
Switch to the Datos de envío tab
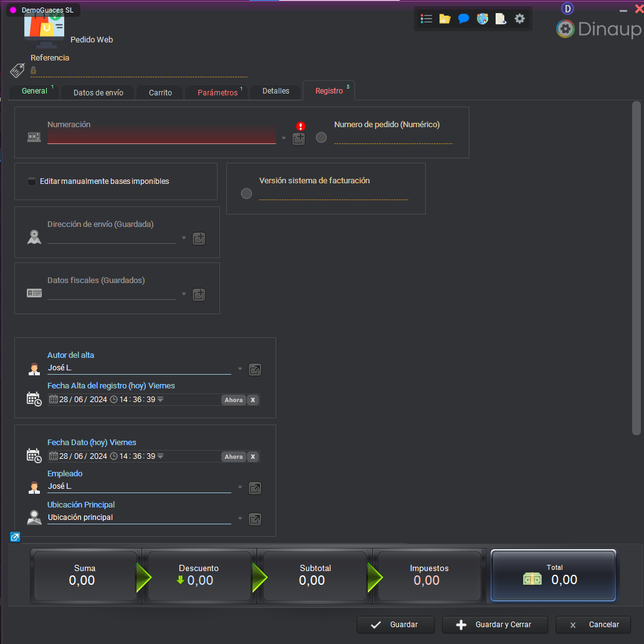pos(99,92)
